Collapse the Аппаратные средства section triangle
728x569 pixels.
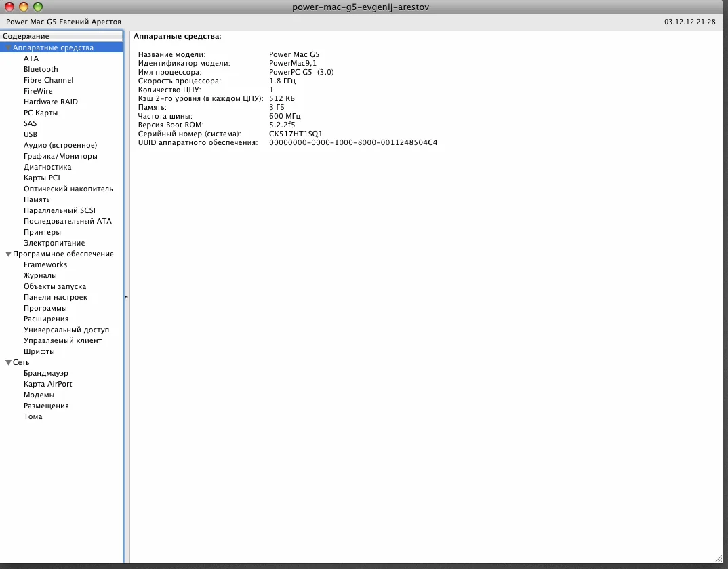click(x=8, y=48)
